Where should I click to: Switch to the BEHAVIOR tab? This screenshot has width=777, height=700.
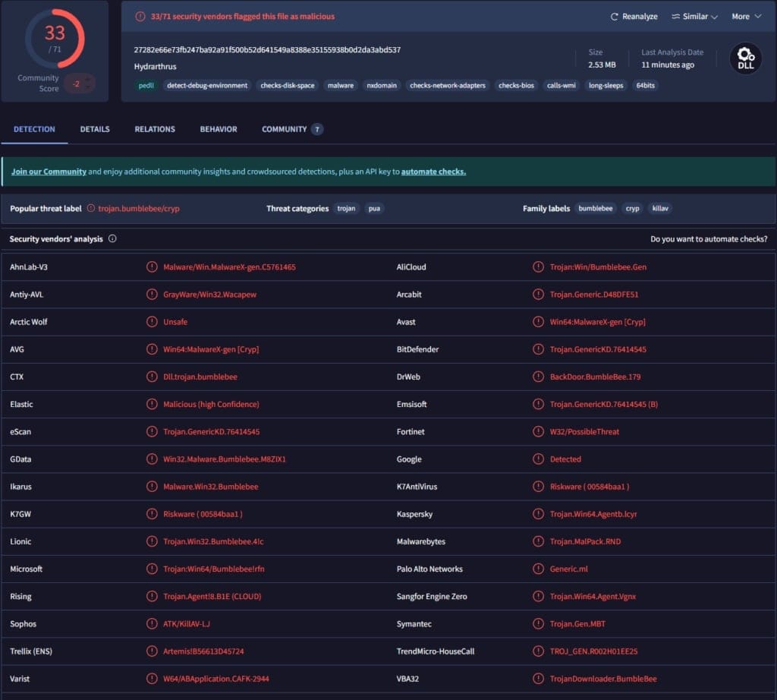click(219, 129)
